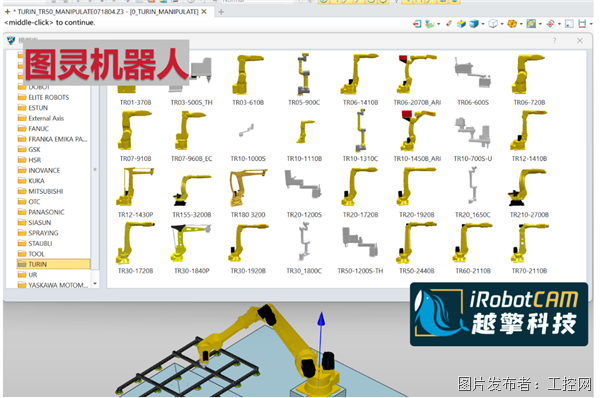Choose the shaded blue cube display icon
Screen dimensions: 600x398
pyautogui.click(x=474, y=24)
